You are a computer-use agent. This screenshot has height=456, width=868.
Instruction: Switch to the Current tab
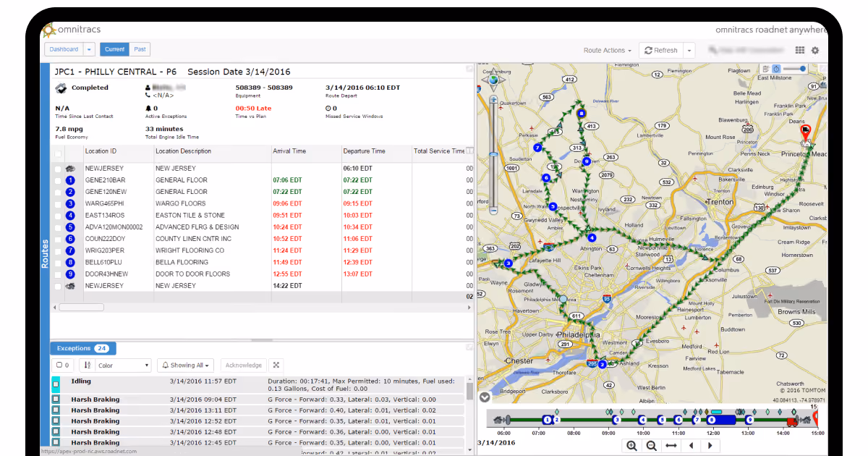[114, 49]
